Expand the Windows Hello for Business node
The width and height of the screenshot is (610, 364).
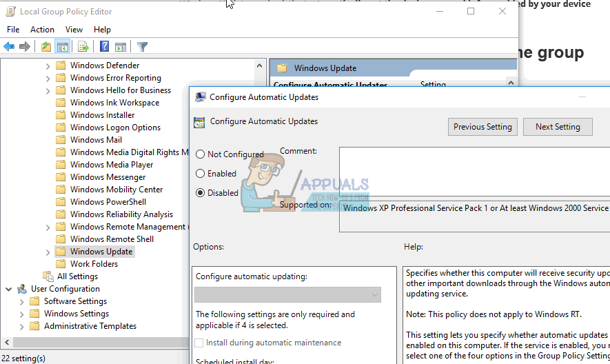pos(48,91)
